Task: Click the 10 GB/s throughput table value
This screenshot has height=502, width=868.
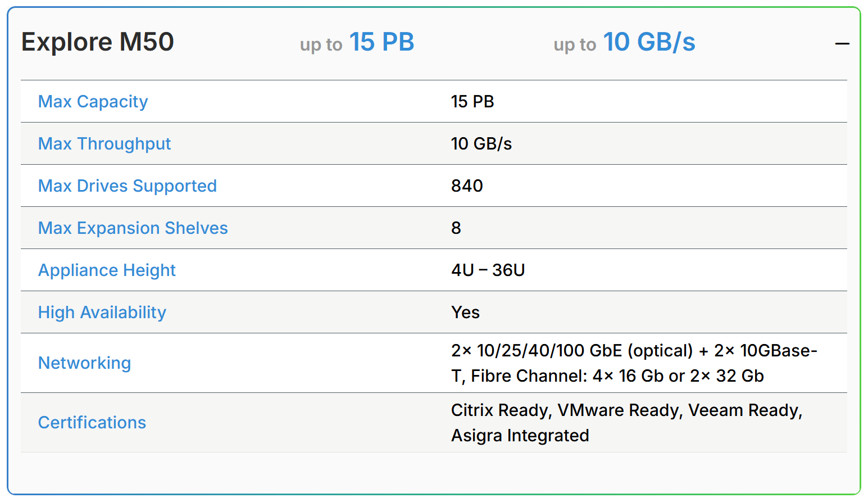Action: tap(481, 144)
